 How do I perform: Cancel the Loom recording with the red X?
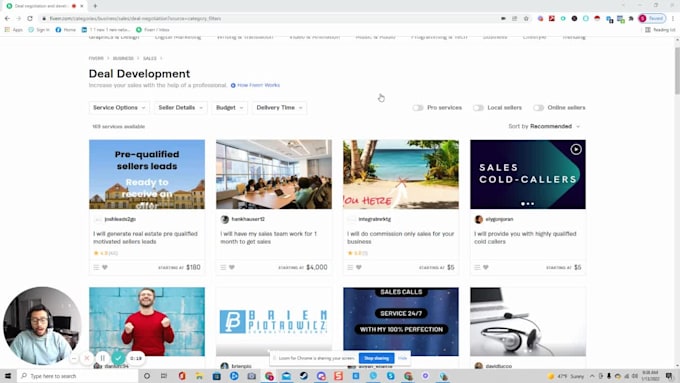pos(86,358)
